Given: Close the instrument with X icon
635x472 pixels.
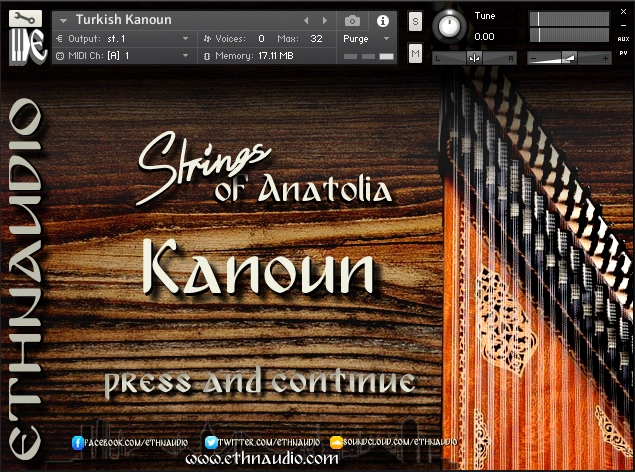Looking at the screenshot, I should click(624, 12).
